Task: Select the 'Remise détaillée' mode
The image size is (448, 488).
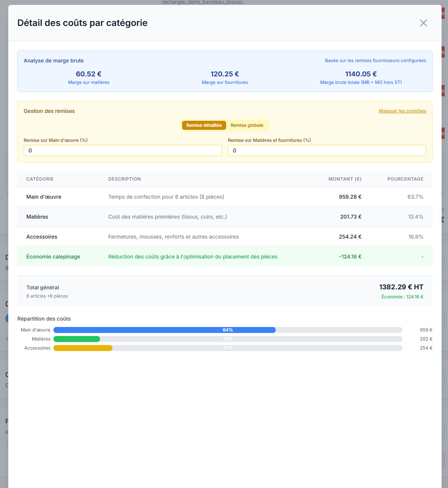Action: (204, 125)
